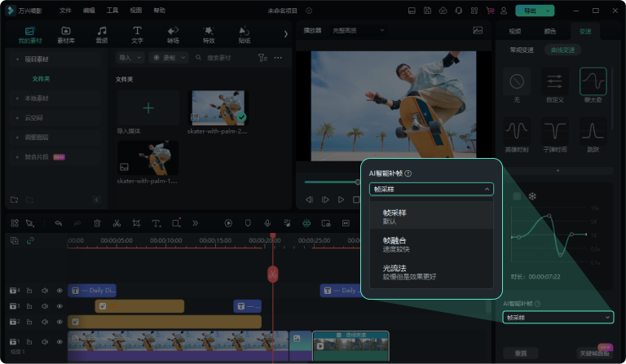
Task: Select the 英雄时刻 speed preset
Action: tap(517, 135)
